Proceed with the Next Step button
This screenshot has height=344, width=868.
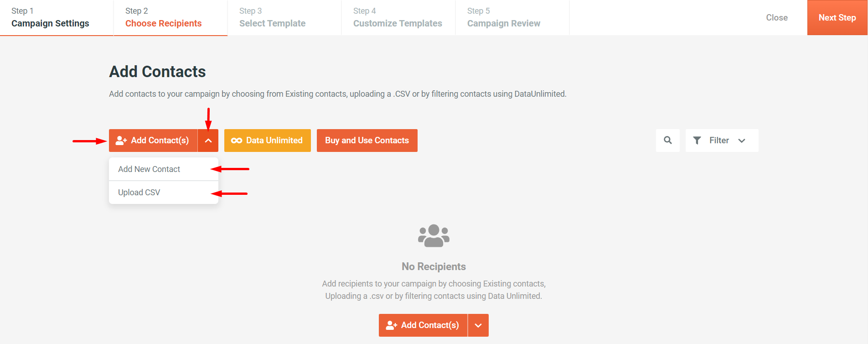(837, 17)
